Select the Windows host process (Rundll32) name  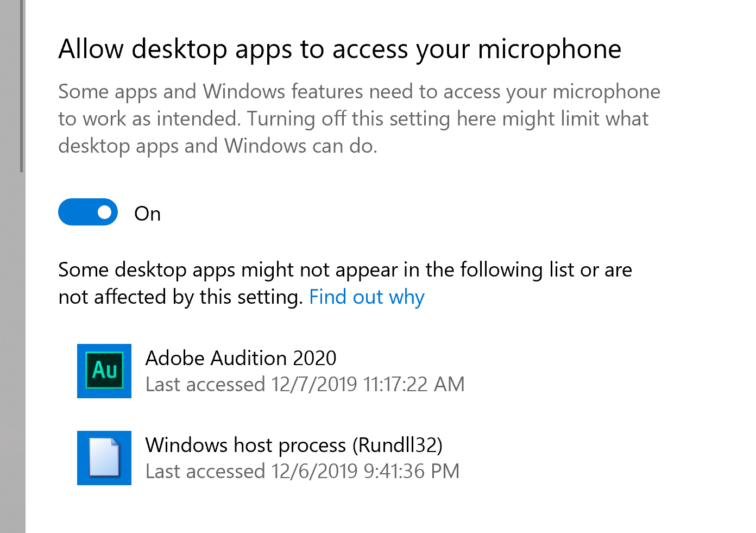click(x=293, y=446)
